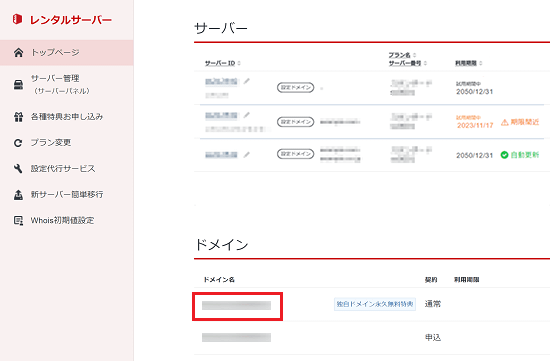Viewport: 550px width, 361px height.
Task: Sort the server table by 利用期限
Action: pyautogui.click(x=469, y=63)
